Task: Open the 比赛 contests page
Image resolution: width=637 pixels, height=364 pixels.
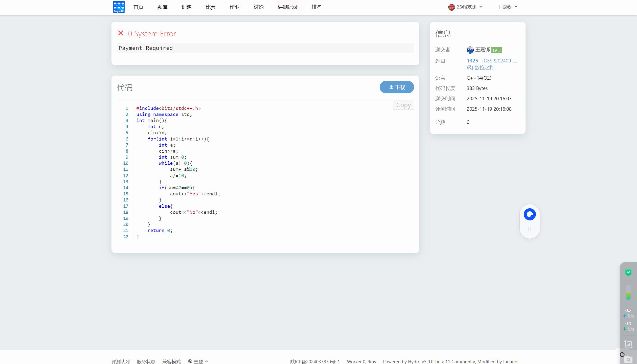Action: coord(210,7)
